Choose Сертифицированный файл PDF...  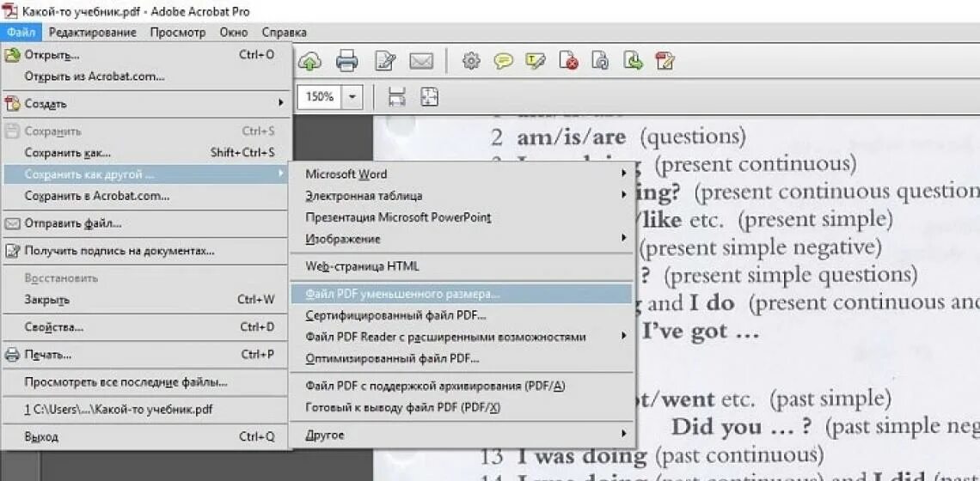tap(462, 315)
